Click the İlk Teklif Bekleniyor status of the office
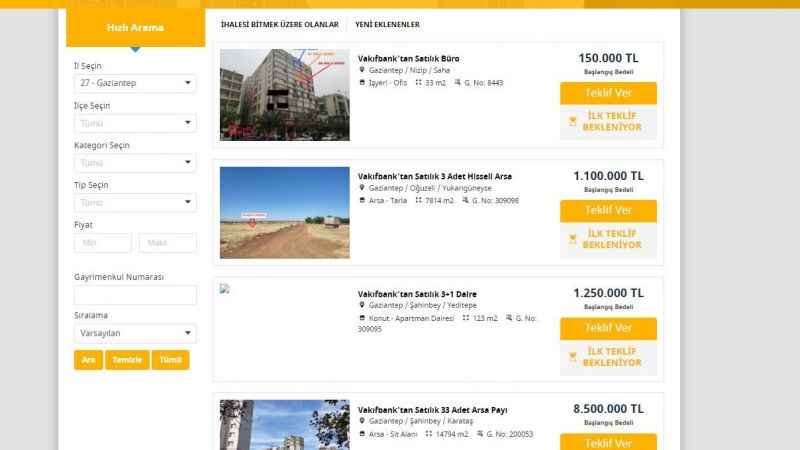The image size is (800, 450). point(608,122)
